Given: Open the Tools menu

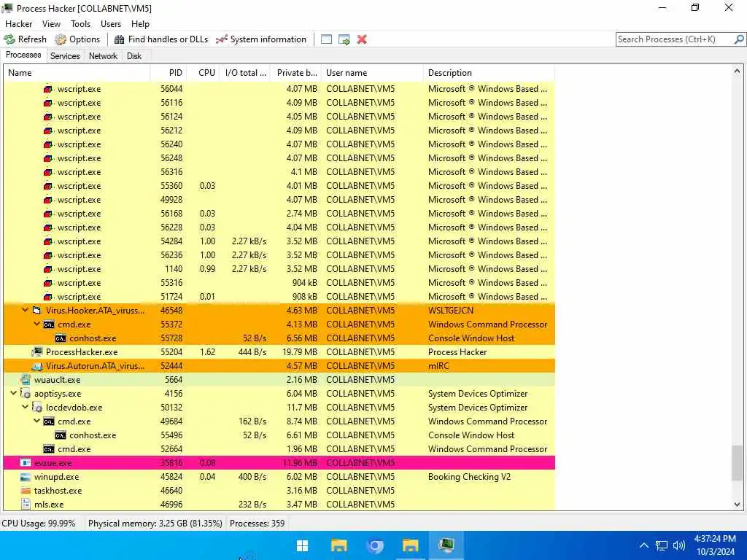Looking at the screenshot, I should pyautogui.click(x=80, y=24).
